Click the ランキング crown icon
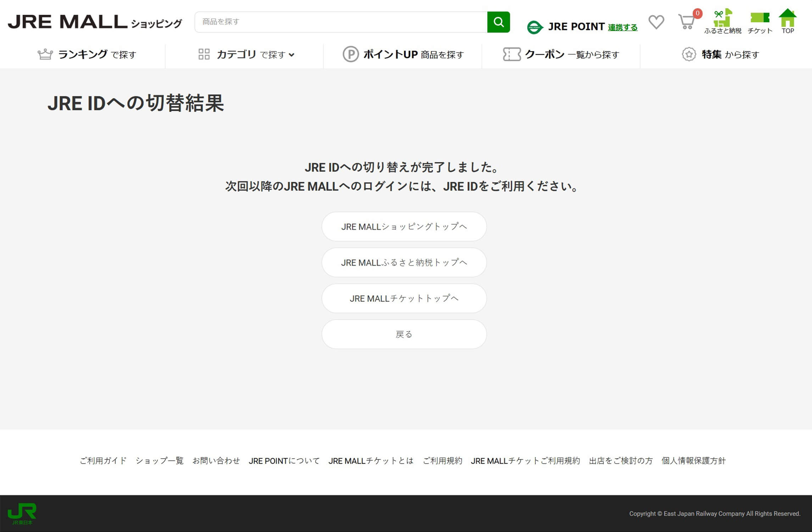Image resolution: width=812 pixels, height=532 pixels. tap(45, 54)
